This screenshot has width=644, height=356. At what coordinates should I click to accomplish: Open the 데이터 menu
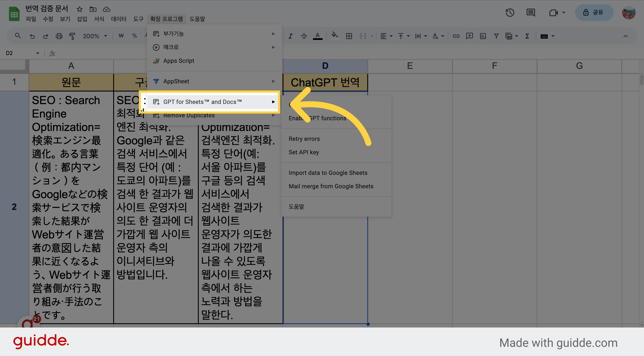pyautogui.click(x=118, y=19)
